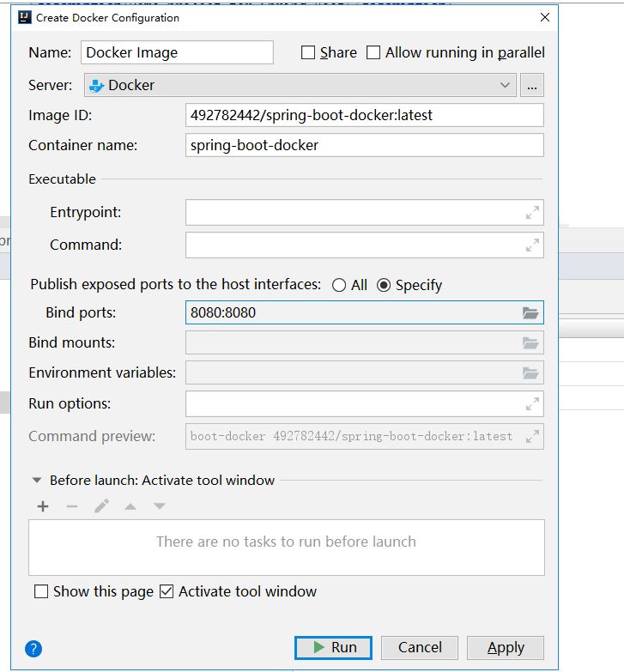Edit the Image ID field
Image resolution: width=624 pixels, height=672 pixels.
364,115
